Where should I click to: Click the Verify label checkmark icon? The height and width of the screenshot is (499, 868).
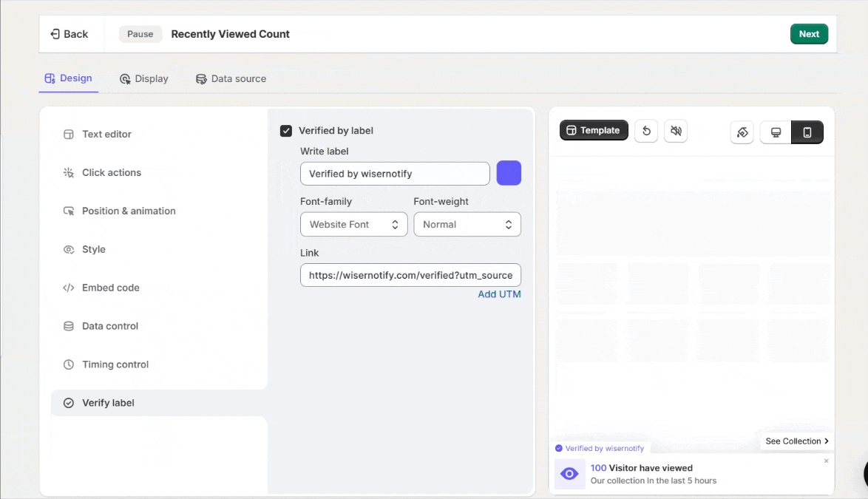[69, 404]
